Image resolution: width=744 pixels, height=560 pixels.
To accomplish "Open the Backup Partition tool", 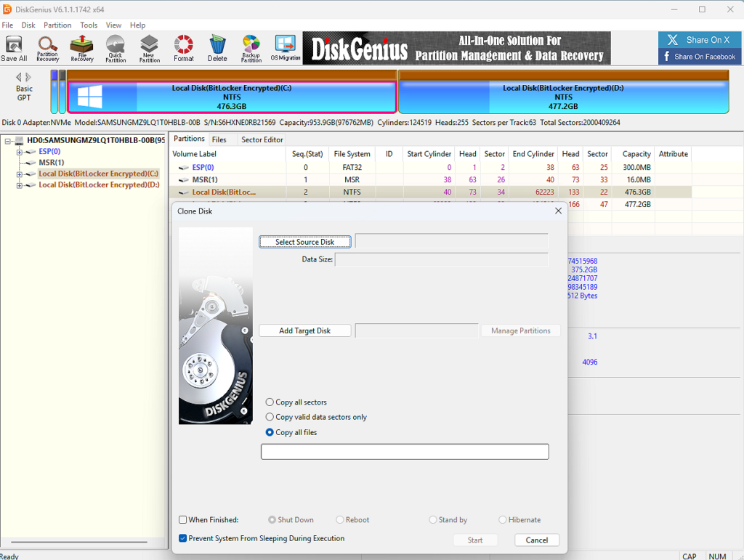I will point(251,48).
